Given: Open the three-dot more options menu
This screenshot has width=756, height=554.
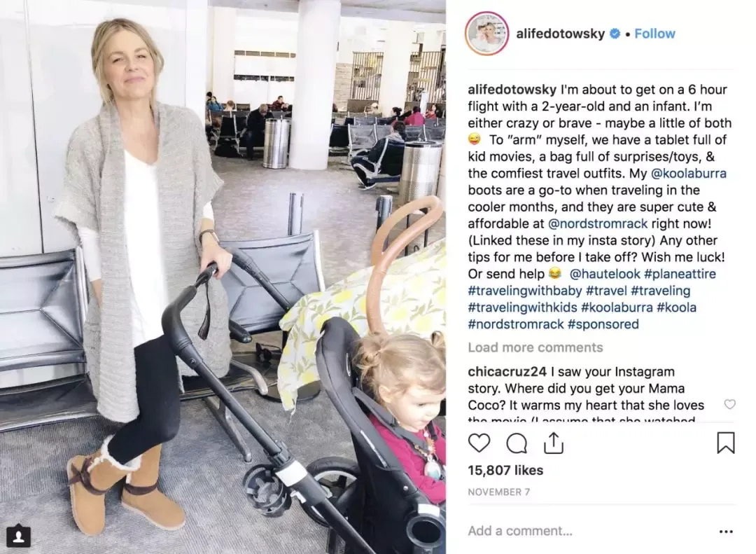Looking at the screenshot, I should (x=726, y=532).
